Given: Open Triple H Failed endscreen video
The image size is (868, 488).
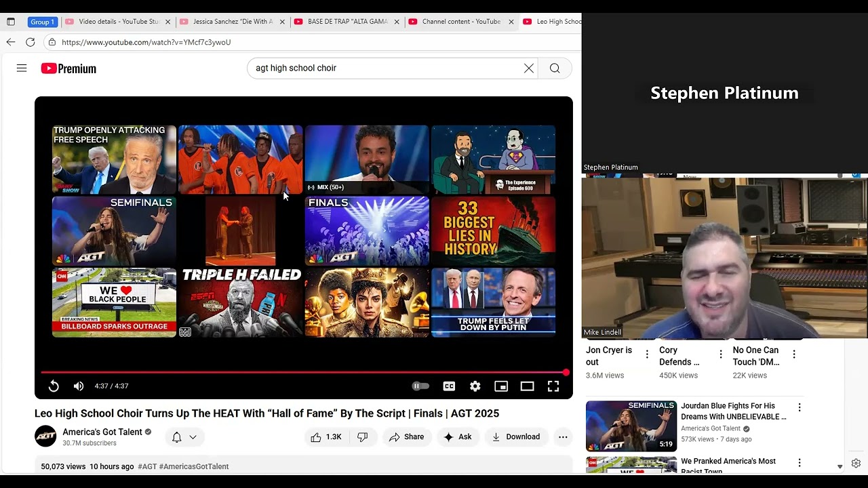Looking at the screenshot, I should tap(241, 302).
